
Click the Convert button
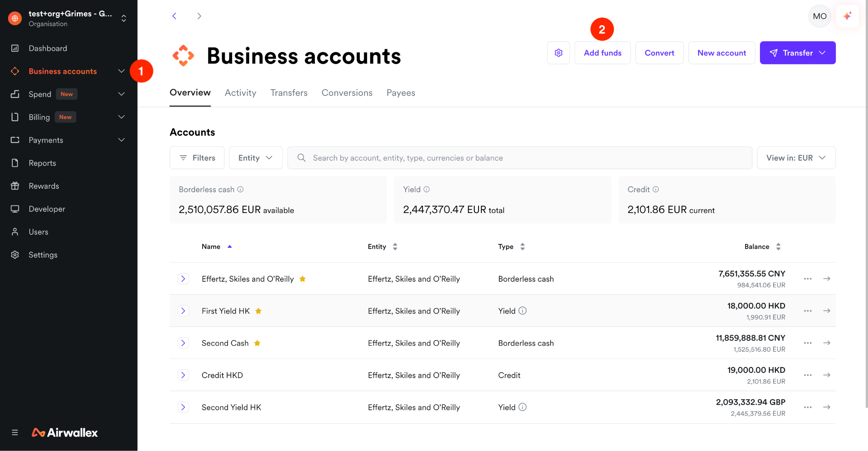[659, 53]
